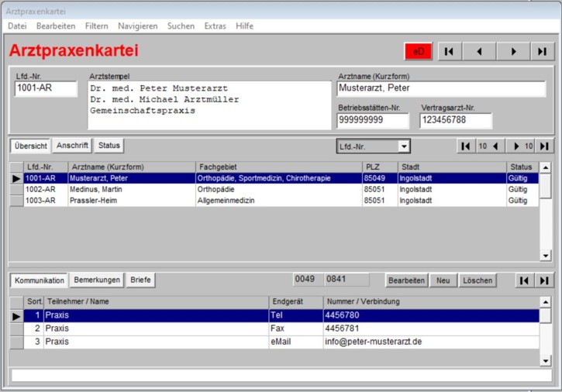The image size is (562, 392).
Task: Skip back 10 entries in overview list
Action: point(488,146)
